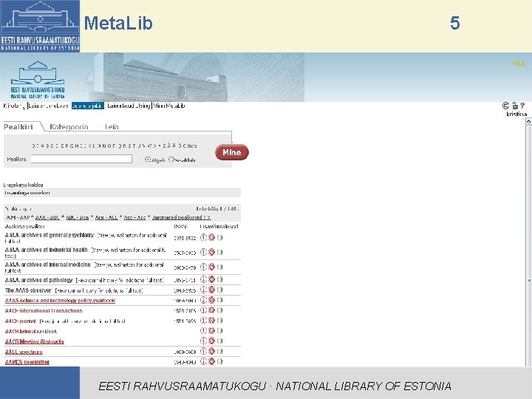Open SFX icon for A.M.A. archives of internal medicine
Screen dimensions: 532x399
point(211,267)
